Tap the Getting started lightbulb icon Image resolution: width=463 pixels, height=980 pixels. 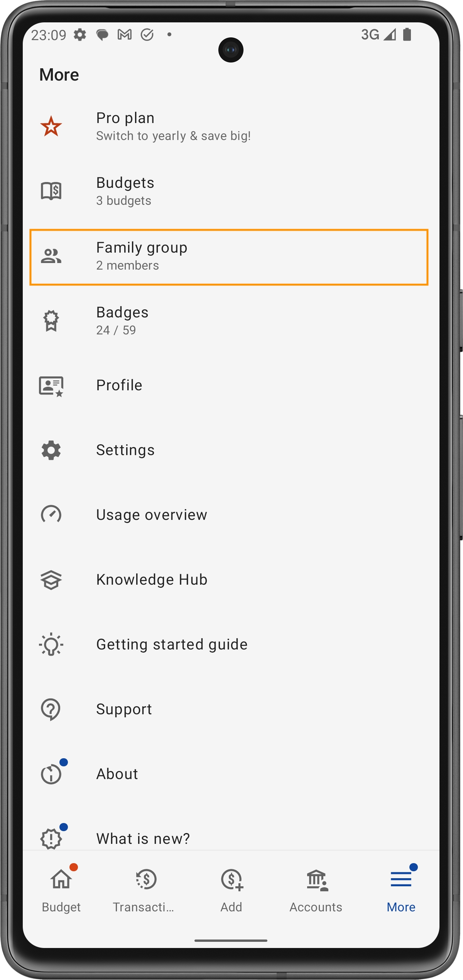(x=51, y=644)
